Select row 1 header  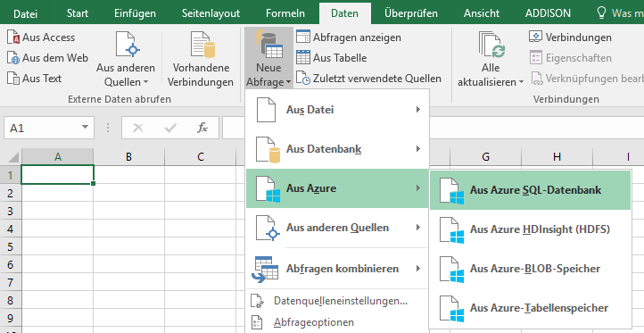11,175
